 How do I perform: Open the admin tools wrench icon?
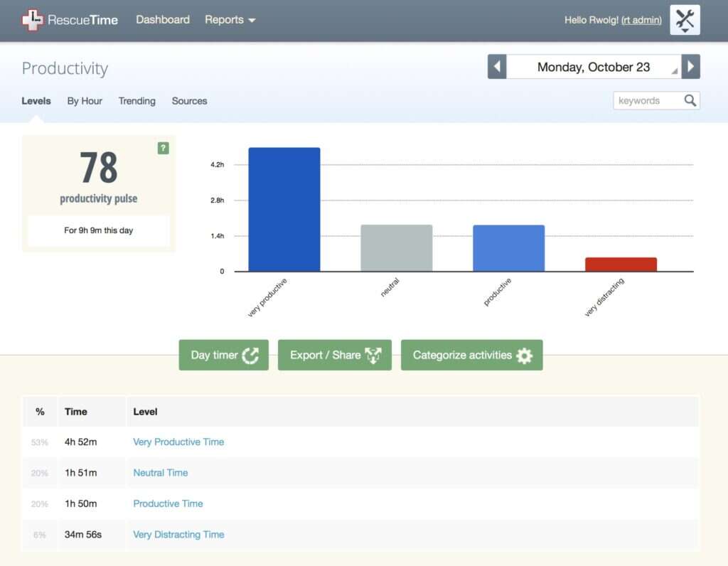click(x=684, y=20)
